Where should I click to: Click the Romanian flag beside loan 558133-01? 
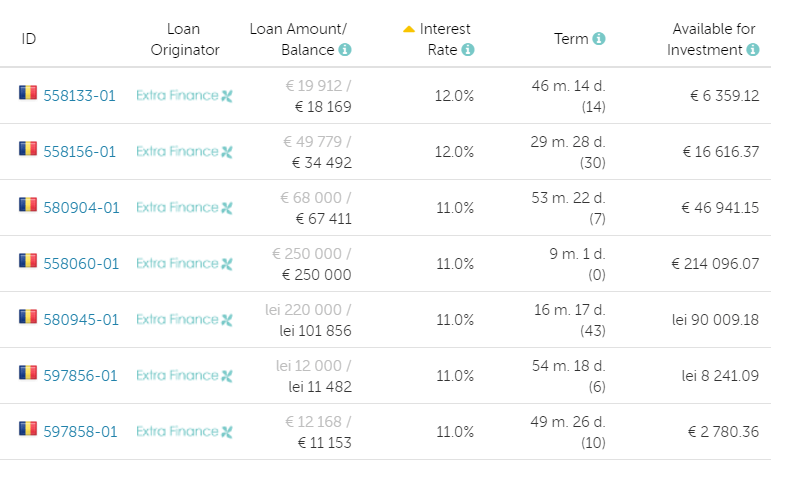click(28, 94)
